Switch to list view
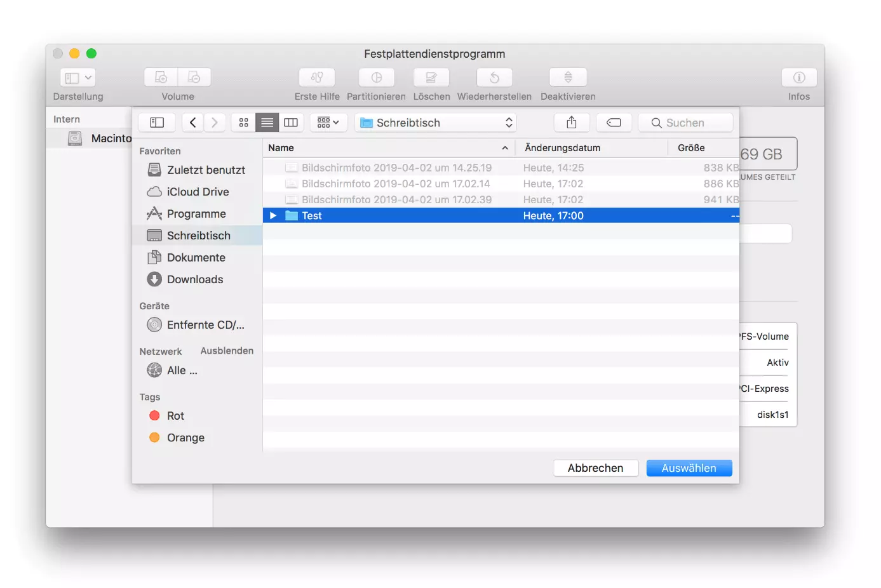881x588 pixels. pos(267,123)
